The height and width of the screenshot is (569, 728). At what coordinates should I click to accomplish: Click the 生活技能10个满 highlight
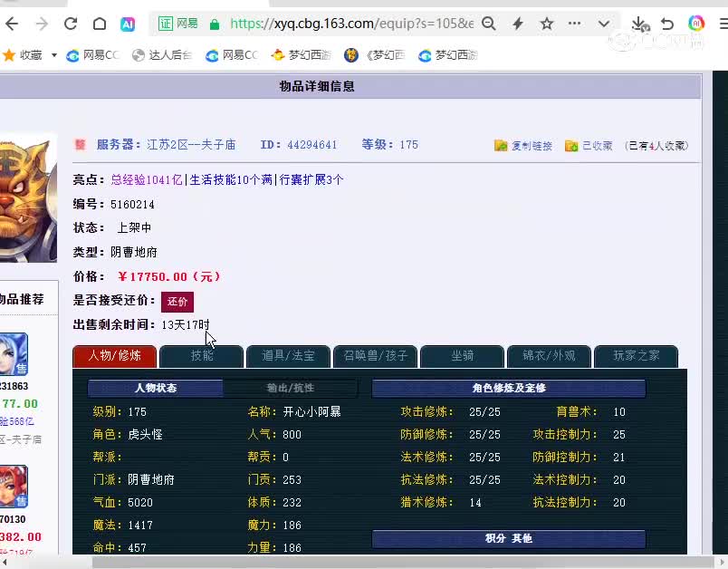(x=231, y=180)
